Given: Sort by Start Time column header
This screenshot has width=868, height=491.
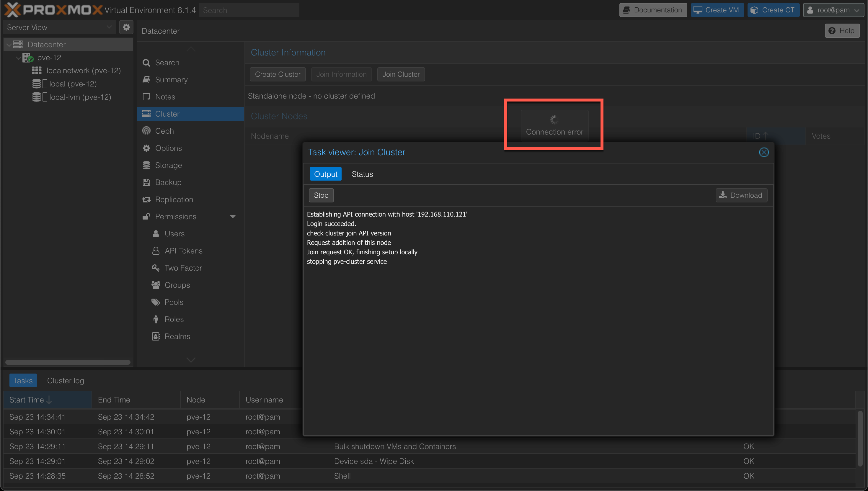Looking at the screenshot, I should (47, 400).
